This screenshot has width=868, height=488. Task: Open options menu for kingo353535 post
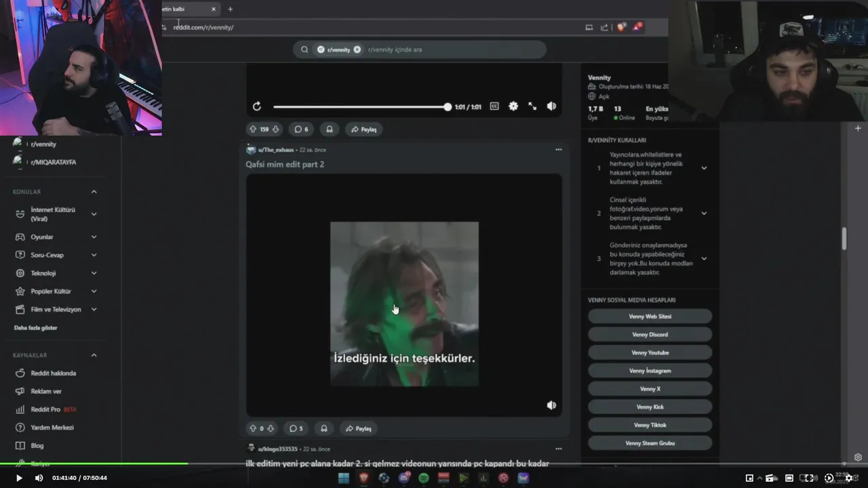[x=558, y=449]
